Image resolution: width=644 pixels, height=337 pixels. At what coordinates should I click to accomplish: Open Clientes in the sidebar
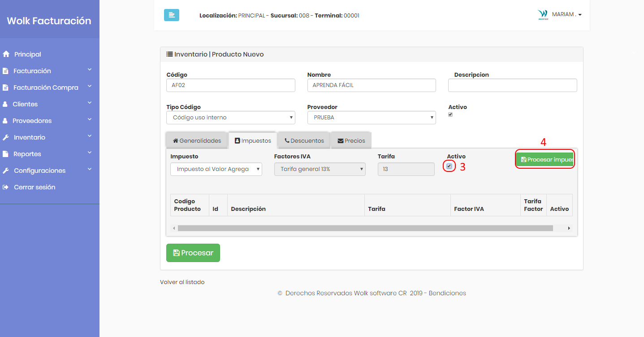[25, 104]
